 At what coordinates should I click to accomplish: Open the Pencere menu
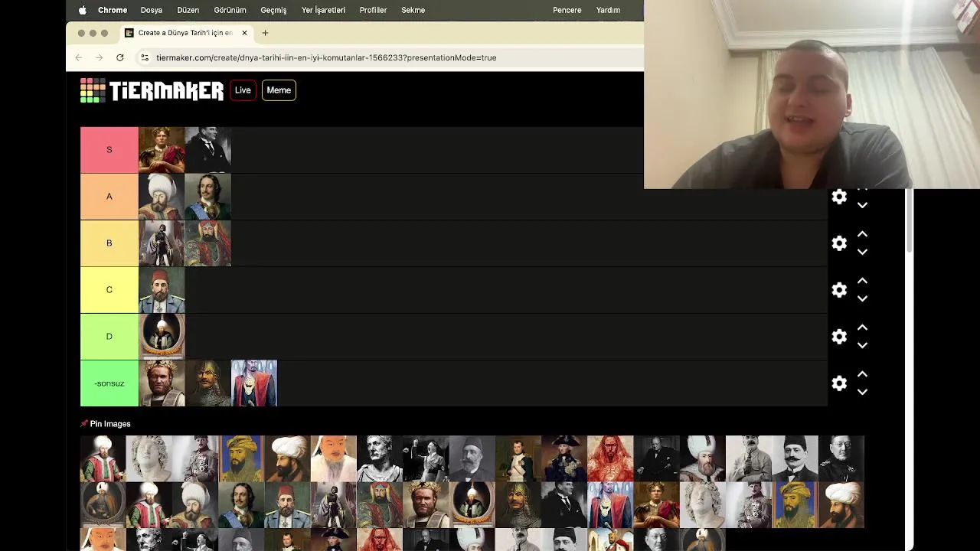tap(567, 10)
